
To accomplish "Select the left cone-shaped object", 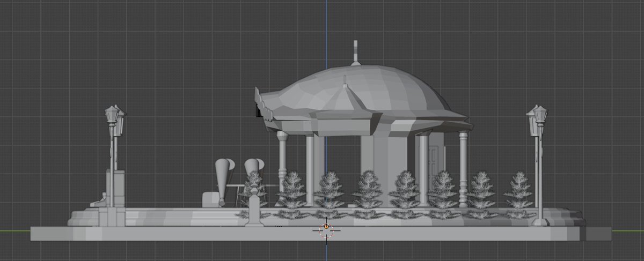I will [222, 174].
